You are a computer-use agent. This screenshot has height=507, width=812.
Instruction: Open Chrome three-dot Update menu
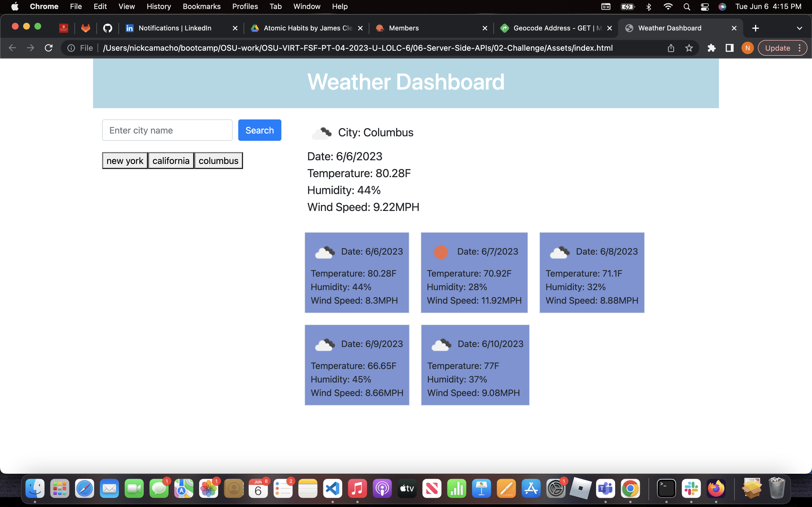tap(800, 48)
